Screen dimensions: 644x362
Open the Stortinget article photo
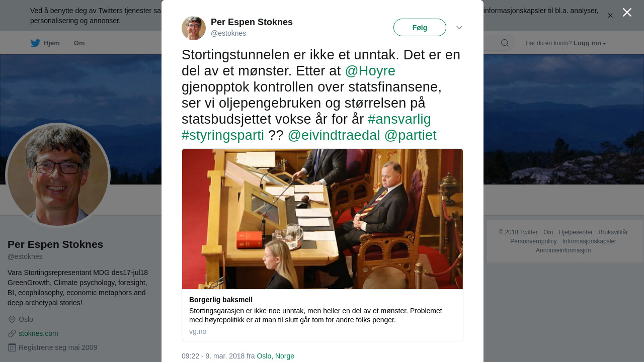[x=323, y=219]
